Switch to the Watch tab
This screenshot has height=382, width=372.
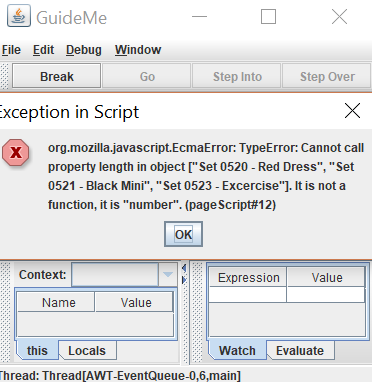[x=237, y=350]
